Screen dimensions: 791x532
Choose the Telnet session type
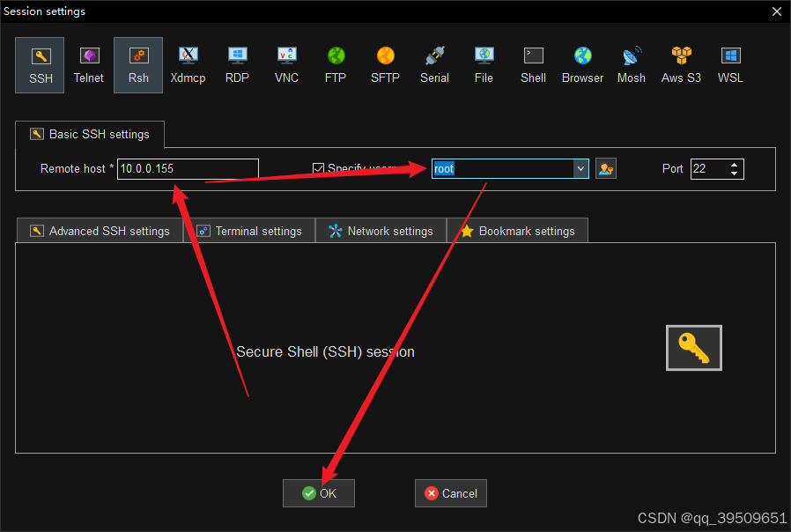(89, 65)
